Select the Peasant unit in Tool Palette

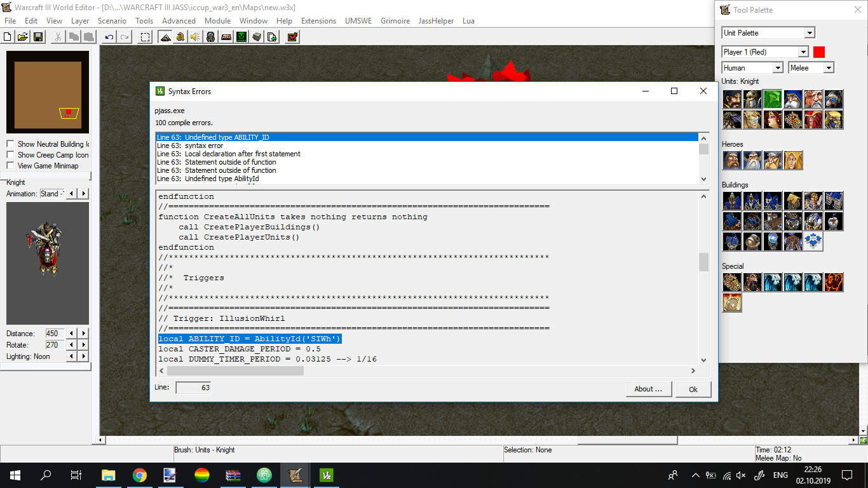[x=732, y=99]
